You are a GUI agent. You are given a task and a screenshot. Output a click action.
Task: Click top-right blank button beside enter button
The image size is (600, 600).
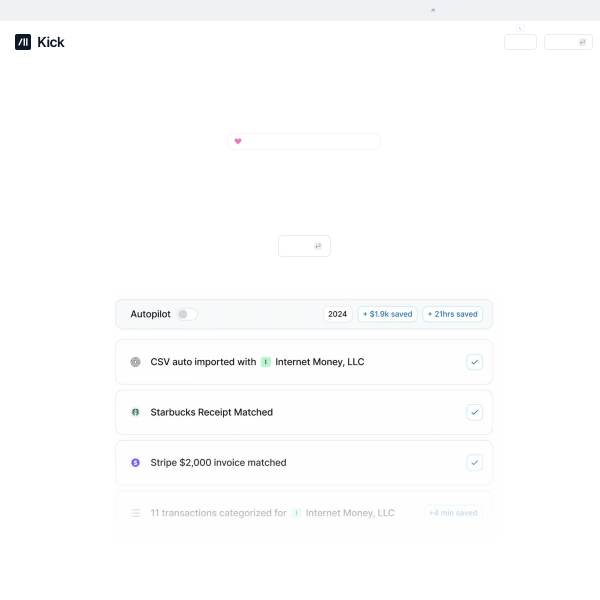(x=520, y=42)
